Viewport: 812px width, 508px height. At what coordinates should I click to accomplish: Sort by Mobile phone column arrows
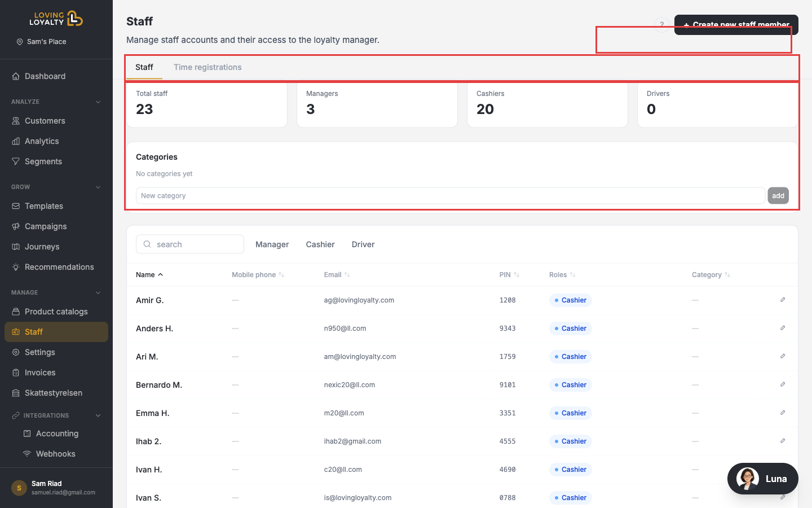(281, 275)
